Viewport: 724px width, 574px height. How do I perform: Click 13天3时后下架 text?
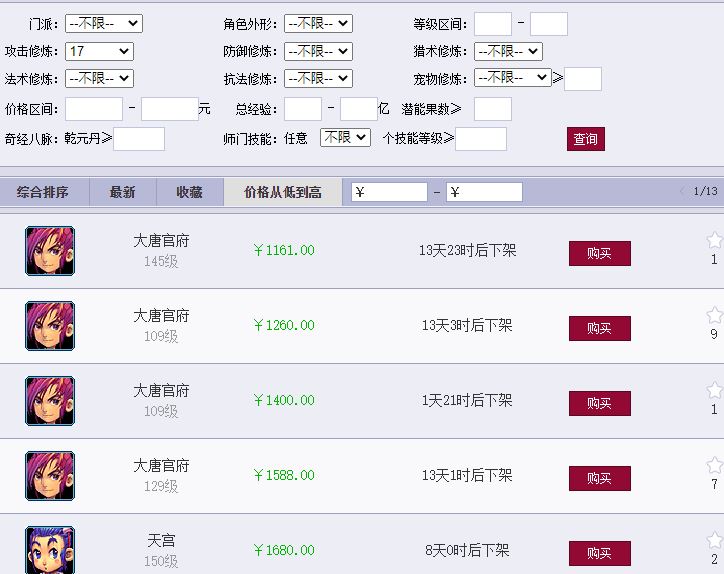tap(467, 325)
